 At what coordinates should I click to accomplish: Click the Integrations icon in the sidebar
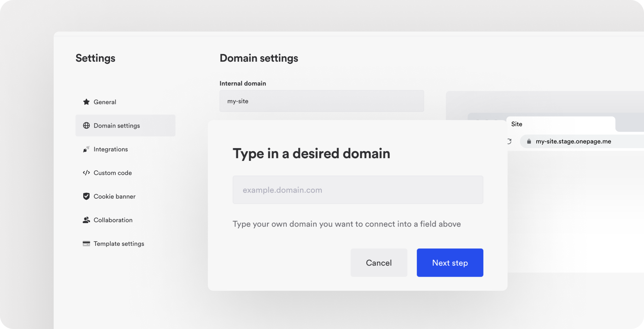tap(86, 149)
